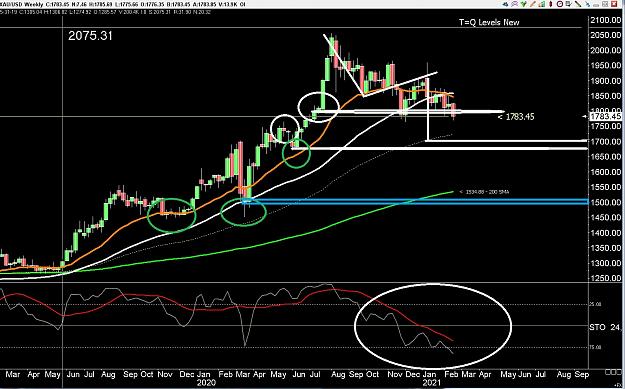Click the last small box at chart bottom-right

coord(619,372)
